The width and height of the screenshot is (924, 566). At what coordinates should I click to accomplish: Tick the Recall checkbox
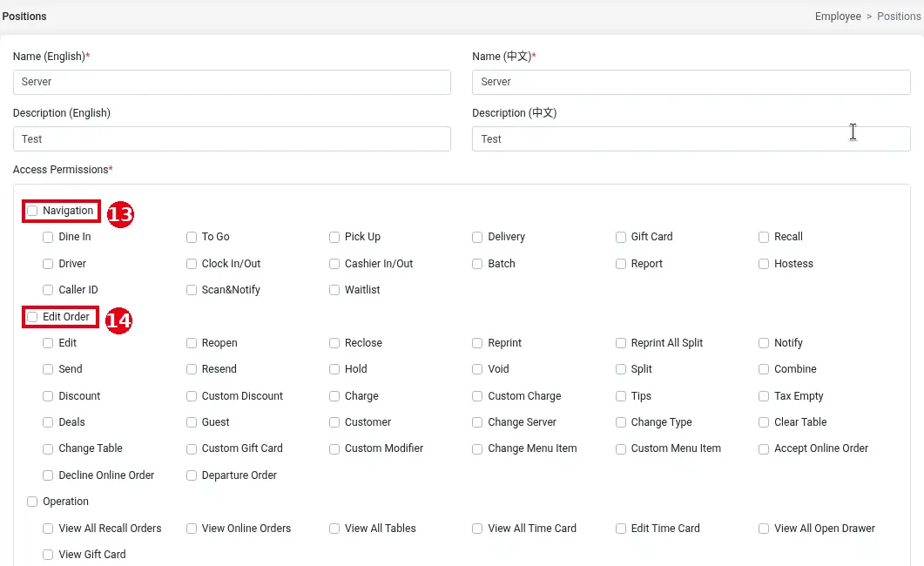pos(764,237)
